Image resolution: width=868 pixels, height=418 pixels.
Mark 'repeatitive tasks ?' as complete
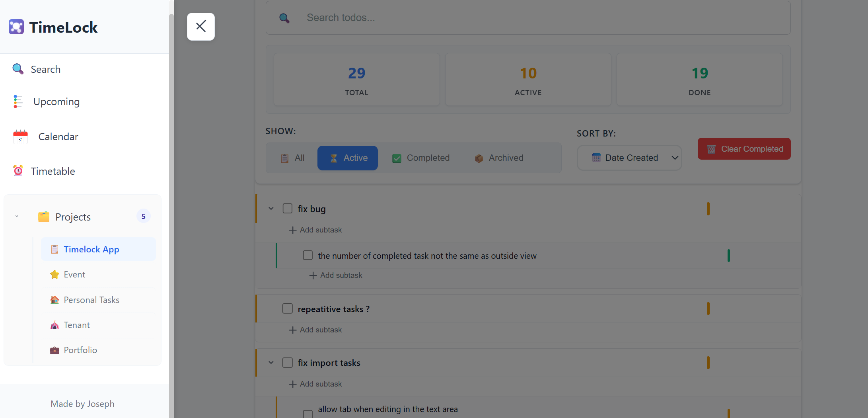click(287, 309)
